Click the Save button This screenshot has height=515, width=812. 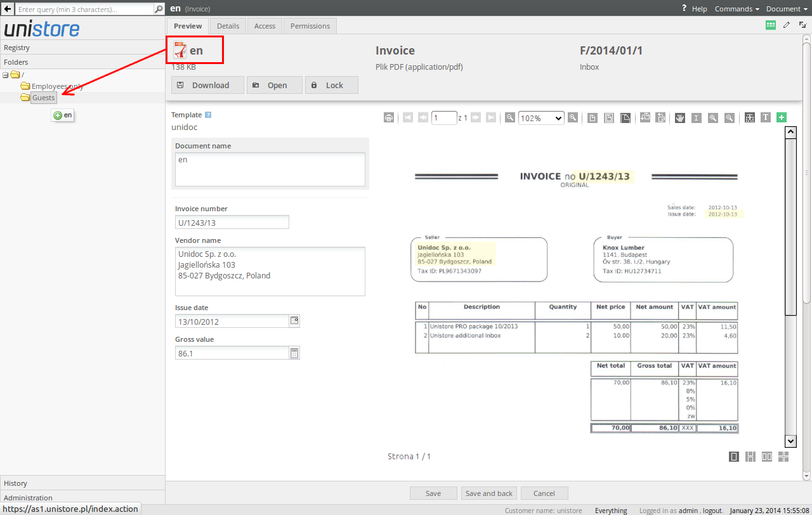pos(433,493)
